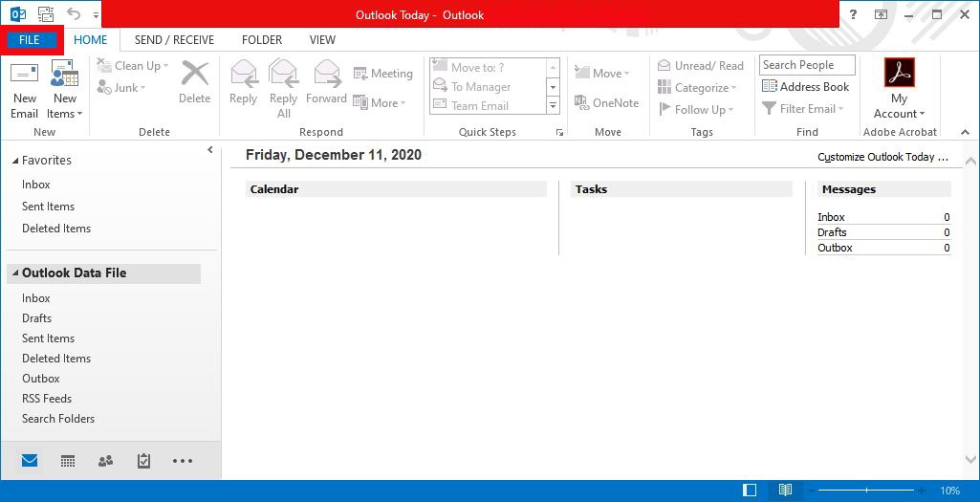980x502 pixels.
Task: Open Inbox under Outlook Data File
Action: point(35,298)
